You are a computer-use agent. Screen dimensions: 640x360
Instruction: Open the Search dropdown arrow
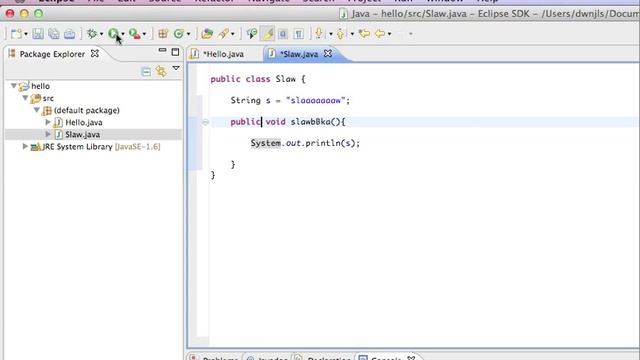click(233, 34)
